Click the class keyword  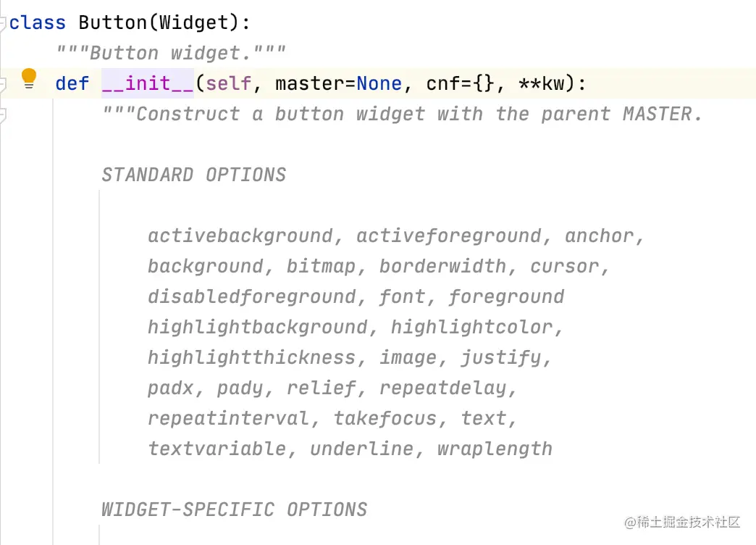pyautogui.click(x=37, y=22)
